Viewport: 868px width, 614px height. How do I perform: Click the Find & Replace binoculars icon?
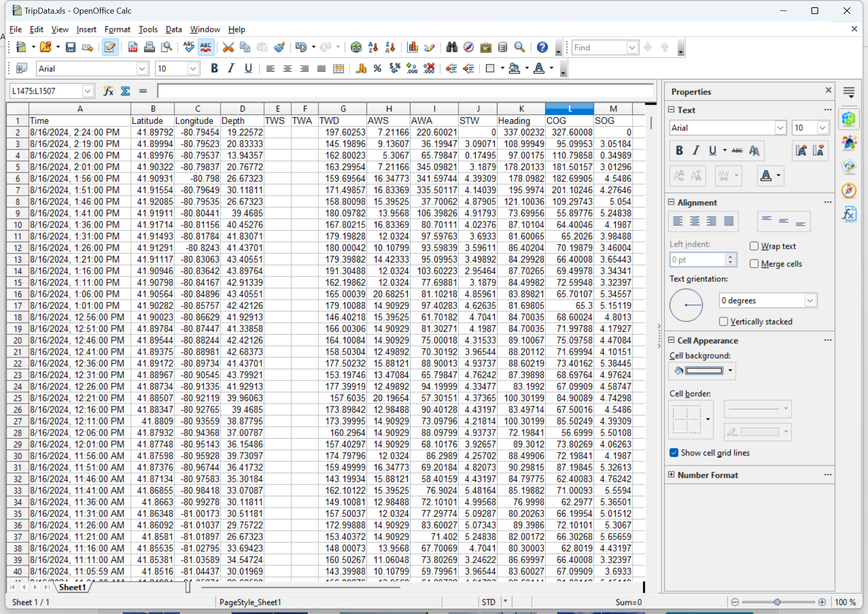pyautogui.click(x=452, y=47)
